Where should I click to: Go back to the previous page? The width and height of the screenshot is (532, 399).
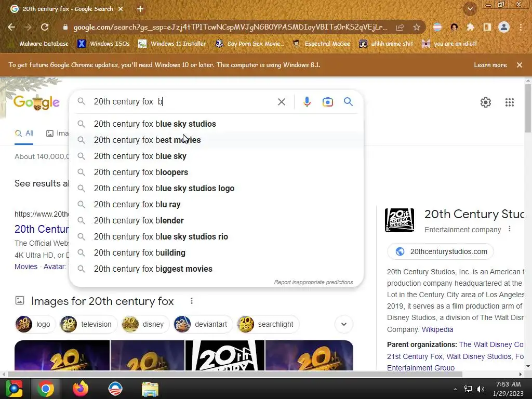point(11,27)
